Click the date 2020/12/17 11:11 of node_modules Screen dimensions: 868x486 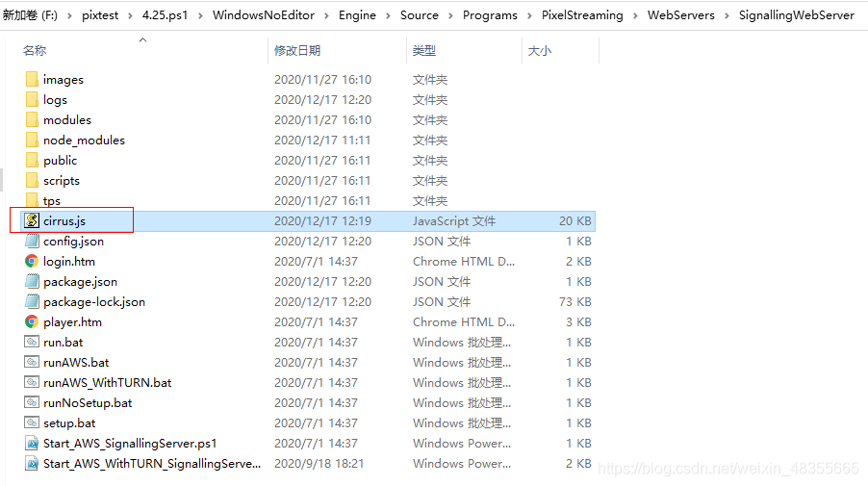322,141
